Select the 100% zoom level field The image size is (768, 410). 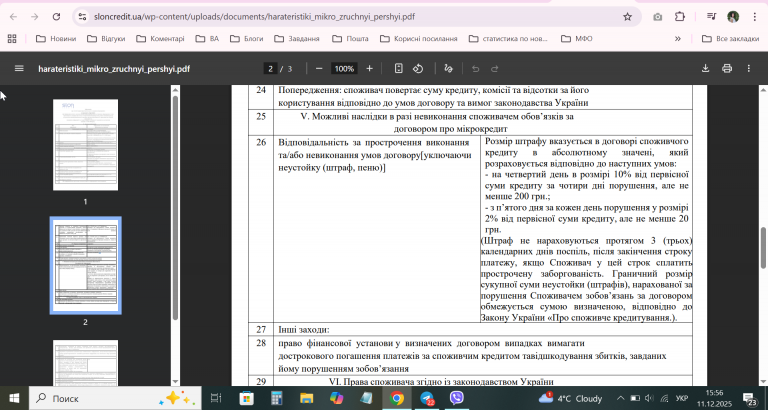pyautogui.click(x=344, y=69)
